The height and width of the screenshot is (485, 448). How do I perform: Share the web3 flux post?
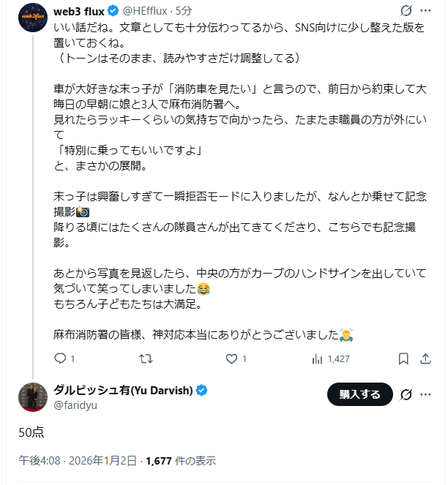click(x=425, y=359)
